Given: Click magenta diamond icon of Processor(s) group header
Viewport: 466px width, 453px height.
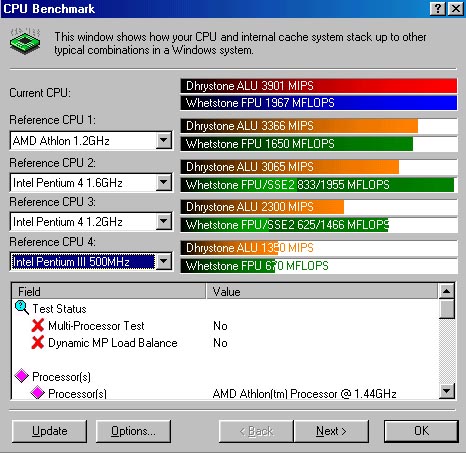Looking at the screenshot, I should pyautogui.click(x=22, y=376).
